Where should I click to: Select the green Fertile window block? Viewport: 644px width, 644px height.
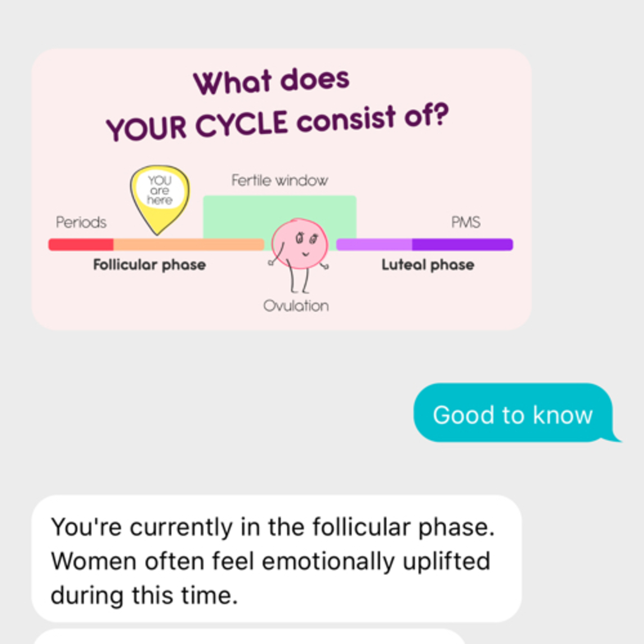[x=280, y=217]
